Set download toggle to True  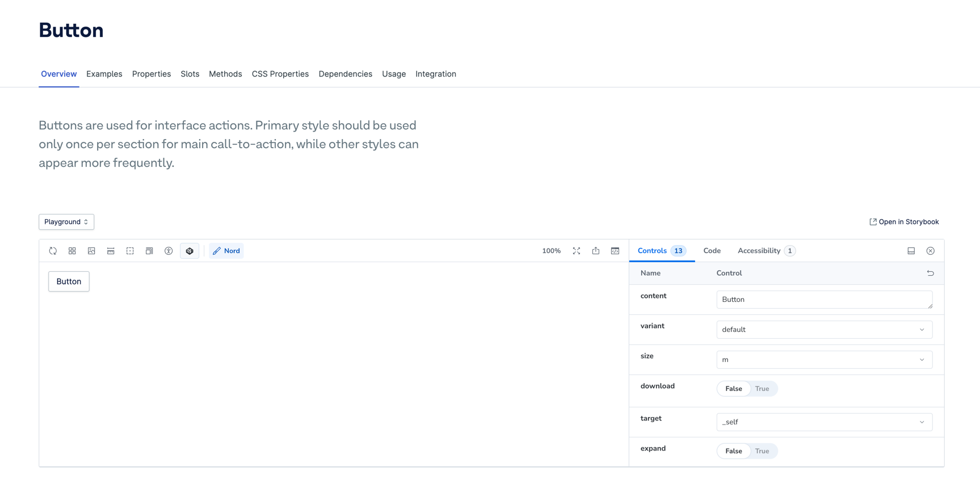pos(762,389)
